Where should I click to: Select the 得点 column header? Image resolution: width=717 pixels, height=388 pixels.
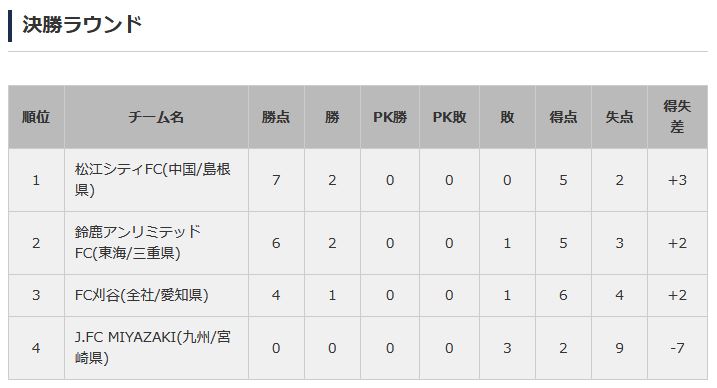coord(563,117)
